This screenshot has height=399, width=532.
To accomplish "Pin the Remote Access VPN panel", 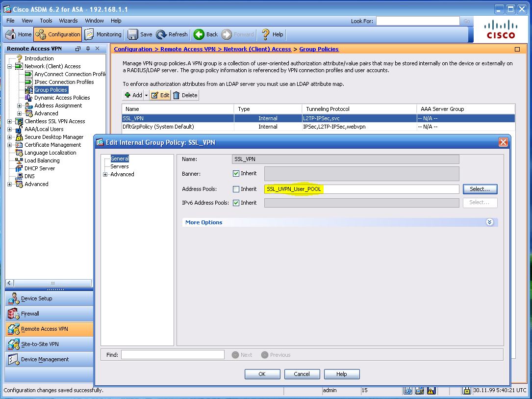I will pos(88,49).
